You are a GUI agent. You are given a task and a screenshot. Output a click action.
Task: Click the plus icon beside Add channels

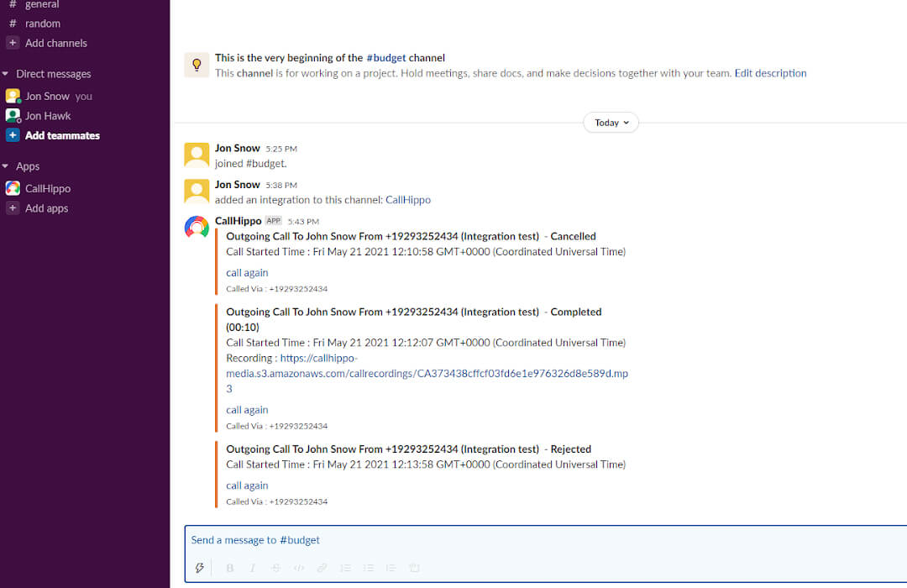(x=13, y=43)
